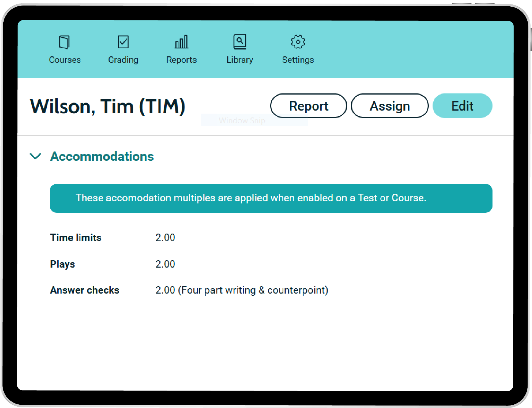Image resolution: width=532 pixels, height=408 pixels.
Task: Open Settings via the gear icon
Action: point(298,42)
